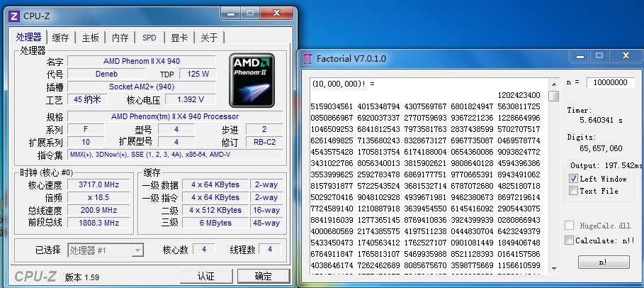Click the AMD Phenom II X4 940 name field

coord(142,61)
